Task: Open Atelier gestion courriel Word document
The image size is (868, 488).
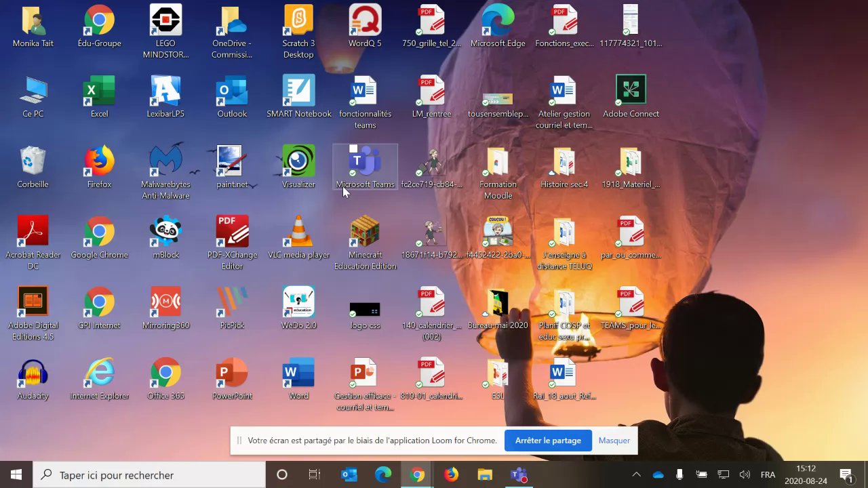Action: (564, 102)
